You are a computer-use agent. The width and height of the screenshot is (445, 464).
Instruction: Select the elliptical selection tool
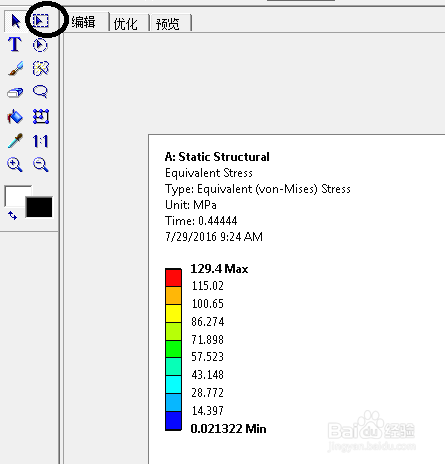pos(40,45)
